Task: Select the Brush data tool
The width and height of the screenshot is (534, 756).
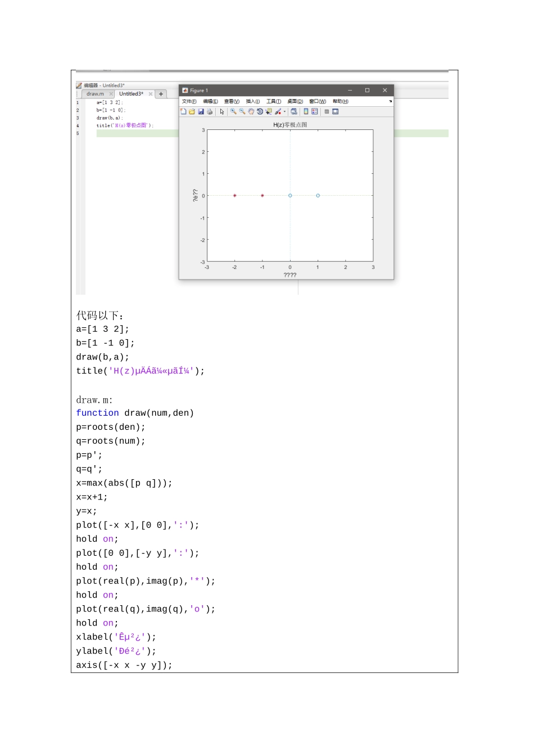Action: tap(278, 111)
